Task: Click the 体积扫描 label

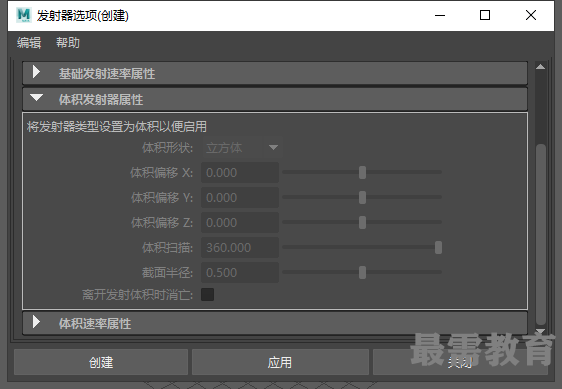Action: pos(167,247)
